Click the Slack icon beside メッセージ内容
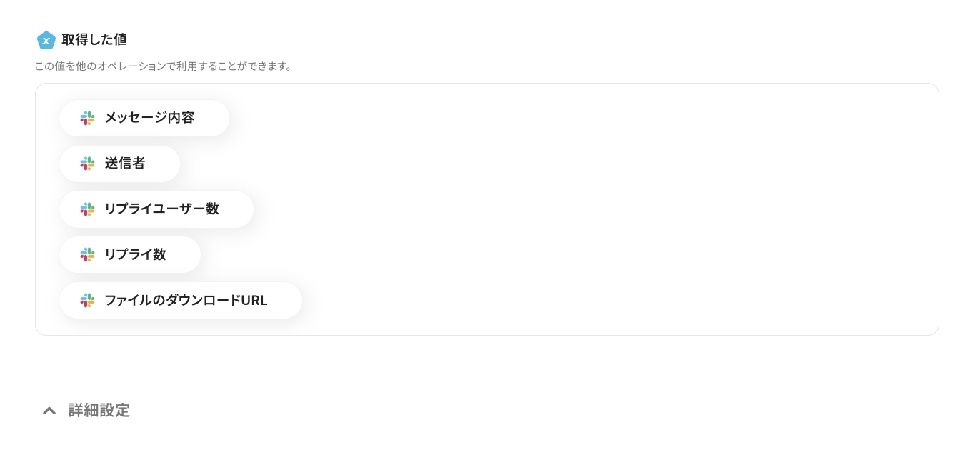The image size is (980, 460). (x=87, y=118)
